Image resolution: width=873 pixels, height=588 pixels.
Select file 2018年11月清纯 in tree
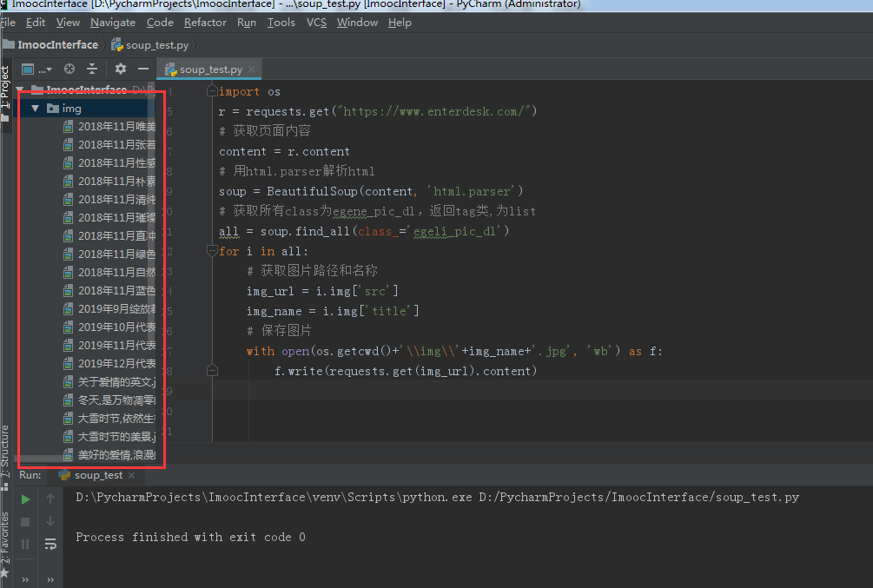pyautogui.click(x=109, y=200)
